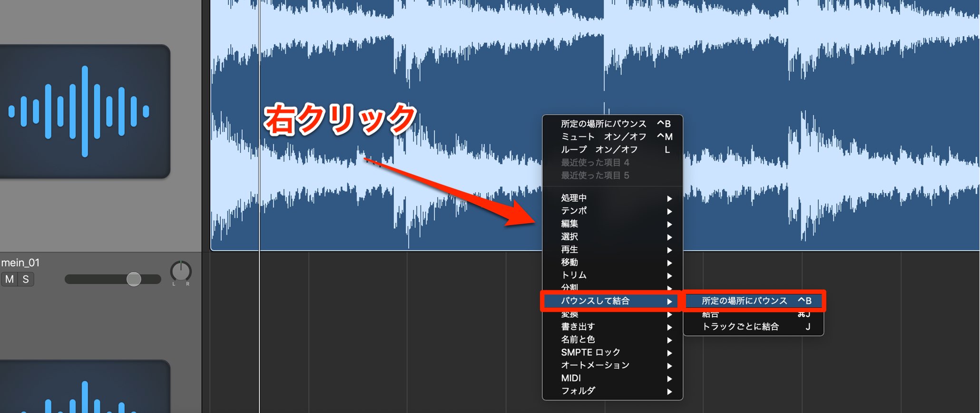980x413 pixels.
Task: Open the MIDI submenu
Action: [x=613, y=378]
